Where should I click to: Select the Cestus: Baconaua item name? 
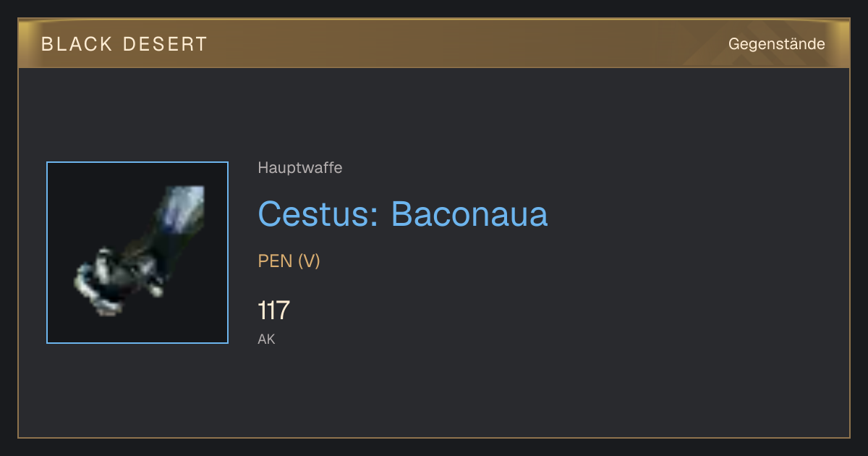403,214
